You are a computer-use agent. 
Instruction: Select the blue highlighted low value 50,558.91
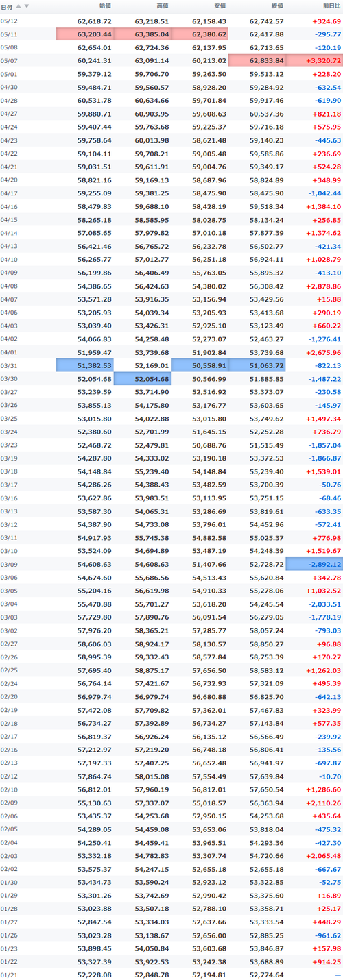[x=200, y=365]
